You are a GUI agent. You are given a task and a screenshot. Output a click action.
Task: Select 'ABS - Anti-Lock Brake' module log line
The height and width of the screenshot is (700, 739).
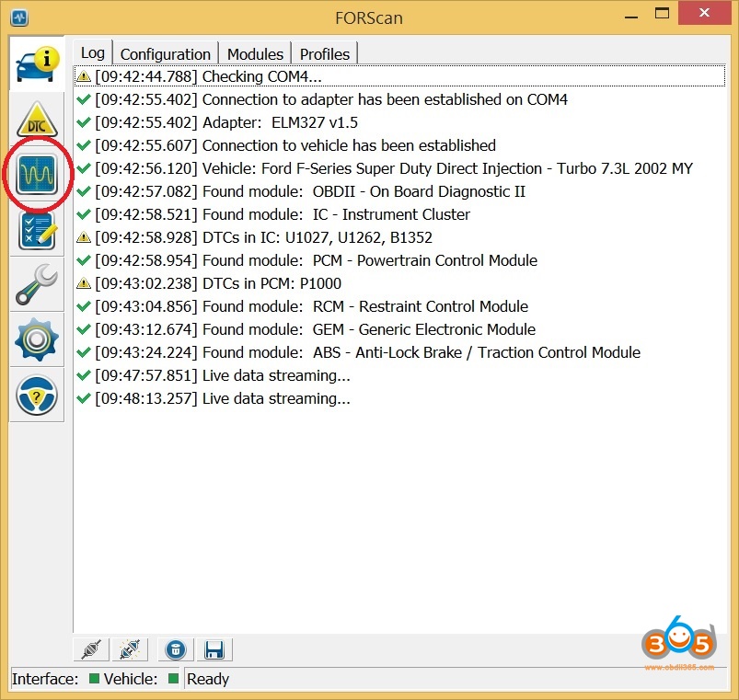(x=399, y=352)
